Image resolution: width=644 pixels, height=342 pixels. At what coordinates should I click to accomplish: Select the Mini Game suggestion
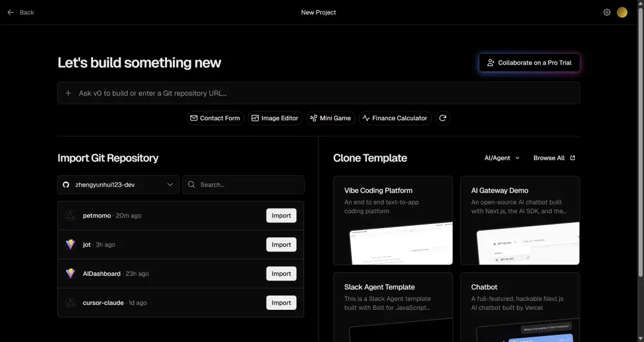(330, 118)
